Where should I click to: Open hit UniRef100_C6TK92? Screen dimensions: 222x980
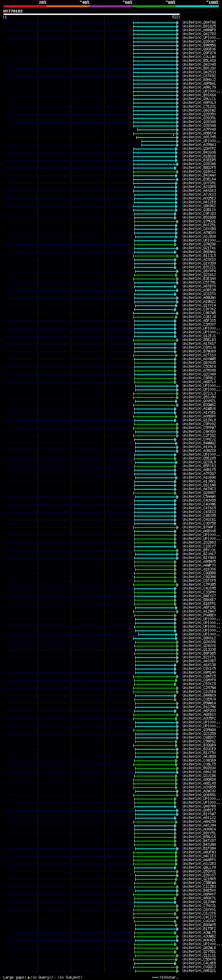pyautogui.click(x=199, y=76)
